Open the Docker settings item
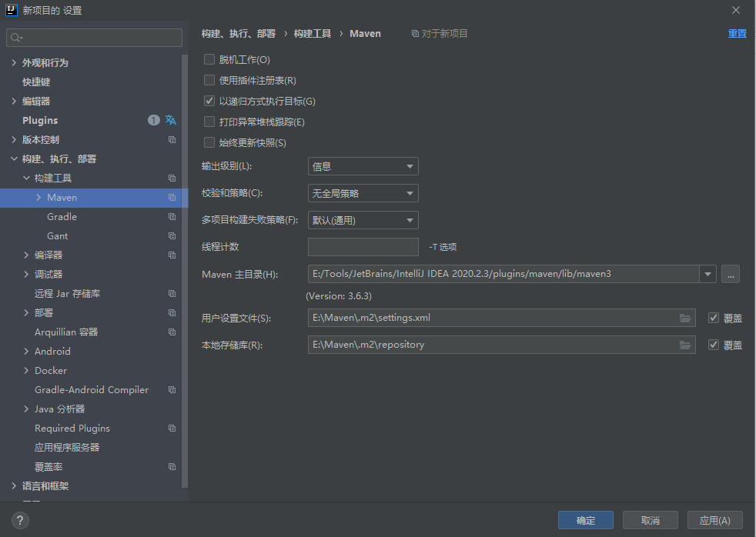Image resolution: width=756 pixels, height=537 pixels. click(51, 370)
